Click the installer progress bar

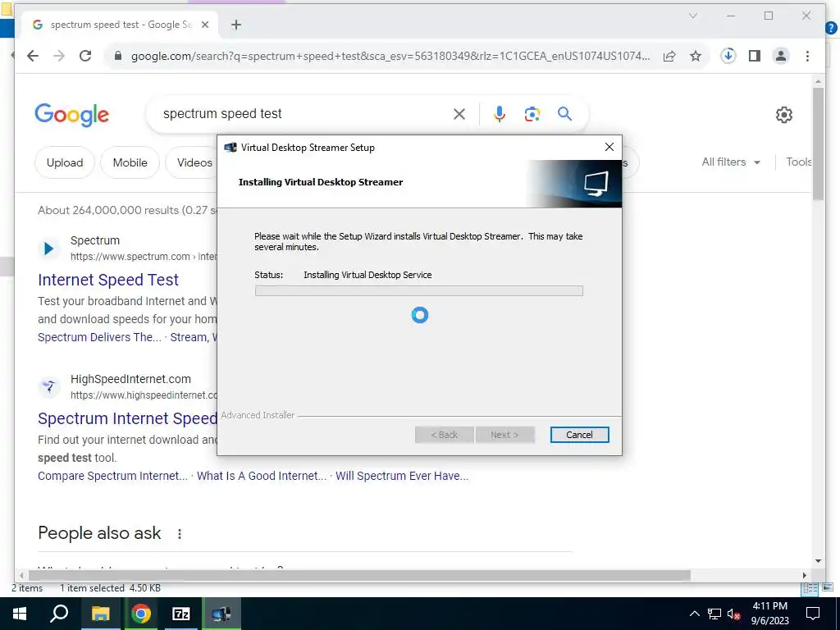(x=419, y=291)
